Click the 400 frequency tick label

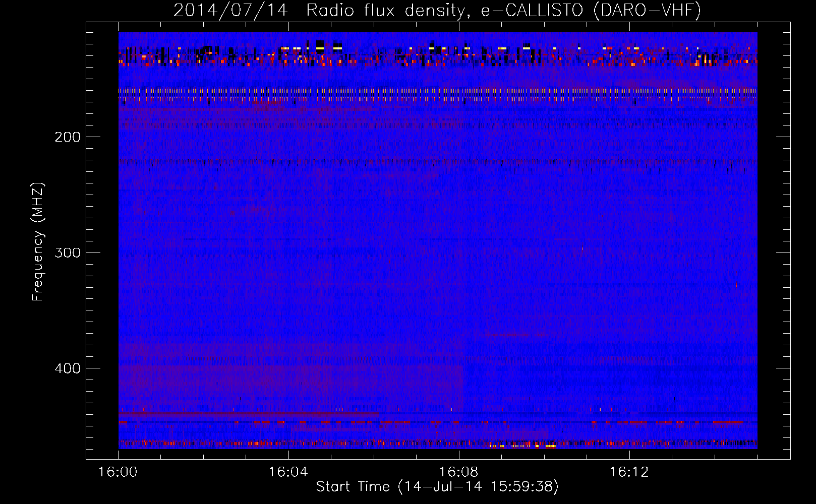pyautogui.click(x=68, y=368)
